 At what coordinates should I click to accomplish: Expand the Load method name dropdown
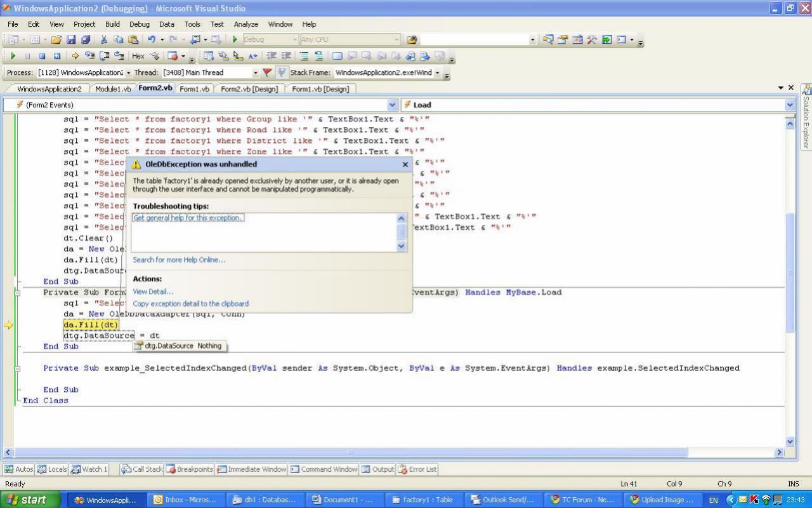(x=790, y=105)
